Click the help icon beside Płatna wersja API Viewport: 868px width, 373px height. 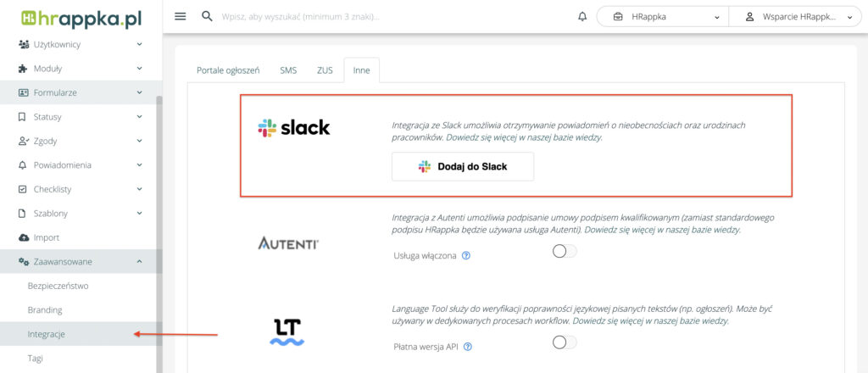tap(468, 346)
